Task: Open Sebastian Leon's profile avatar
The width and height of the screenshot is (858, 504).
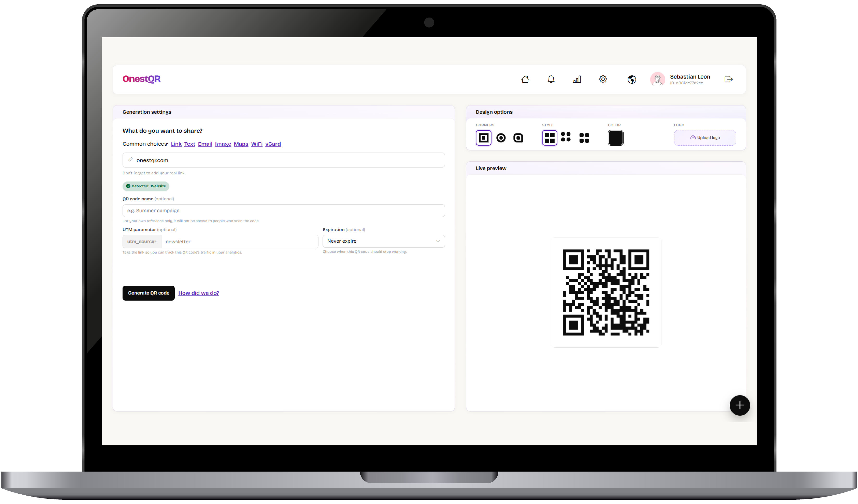Action: [x=657, y=79]
